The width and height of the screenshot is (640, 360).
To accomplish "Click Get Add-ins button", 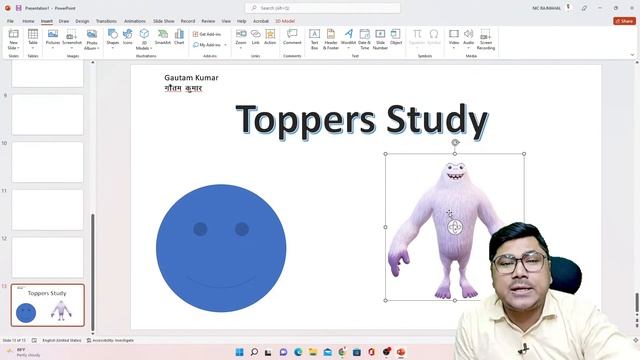I will [x=207, y=34].
